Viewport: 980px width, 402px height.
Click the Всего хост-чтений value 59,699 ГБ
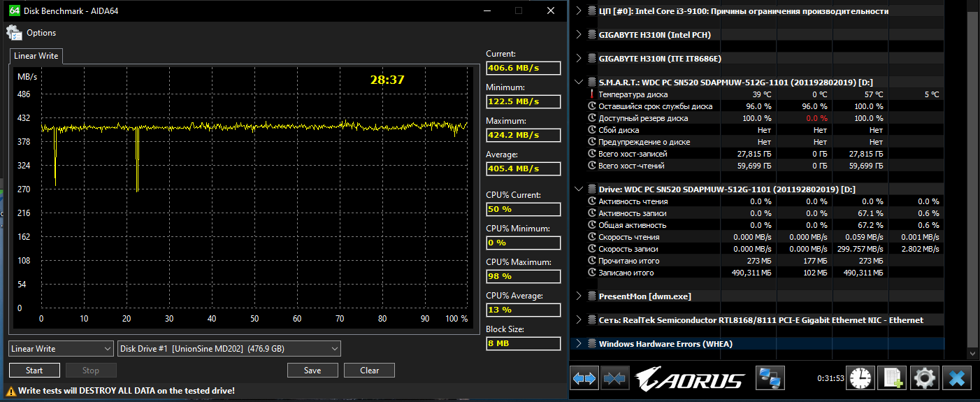point(754,166)
